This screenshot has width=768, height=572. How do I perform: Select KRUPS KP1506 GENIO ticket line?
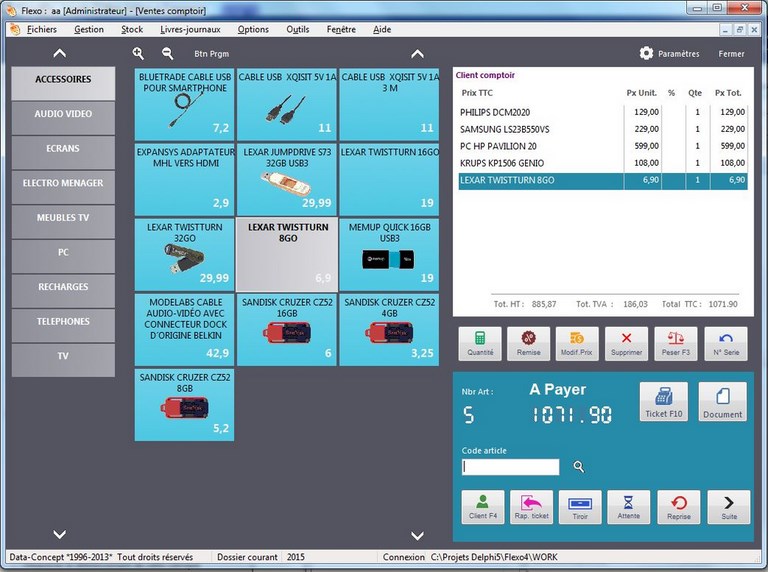click(x=603, y=163)
